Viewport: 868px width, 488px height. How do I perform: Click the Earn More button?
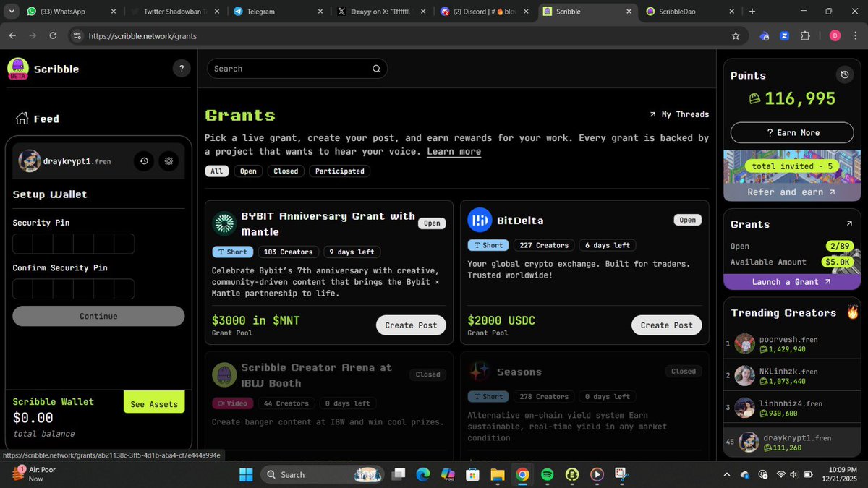(792, 133)
